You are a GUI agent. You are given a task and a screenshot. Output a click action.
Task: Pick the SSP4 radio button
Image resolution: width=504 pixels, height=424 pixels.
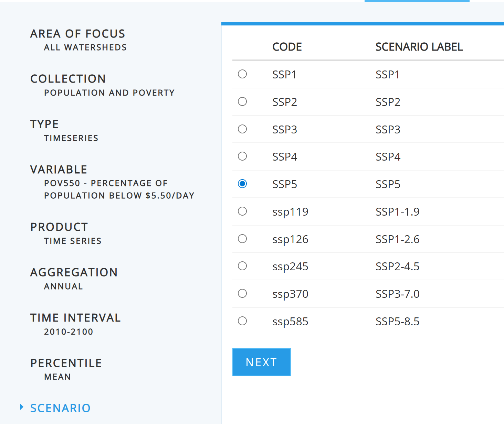point(242,156)
